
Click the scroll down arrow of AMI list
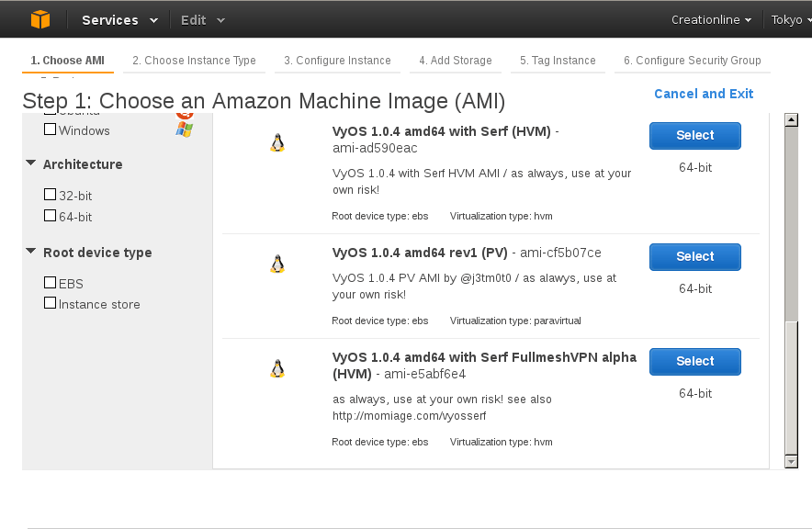click(x=791, y=461)
